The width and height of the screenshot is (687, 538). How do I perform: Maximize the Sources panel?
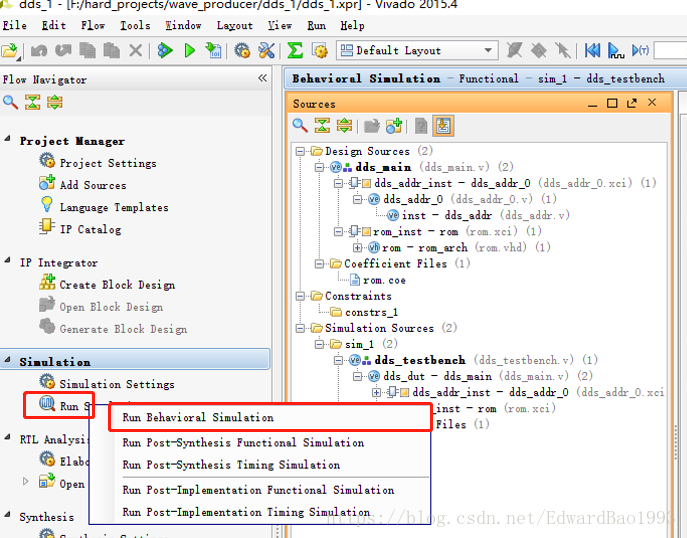point(612,103)
